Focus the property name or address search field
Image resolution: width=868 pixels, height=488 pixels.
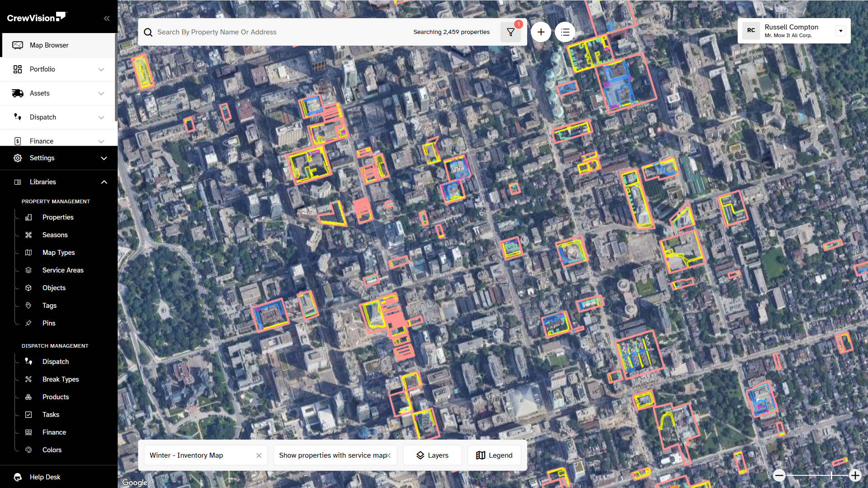coord(281,32)
